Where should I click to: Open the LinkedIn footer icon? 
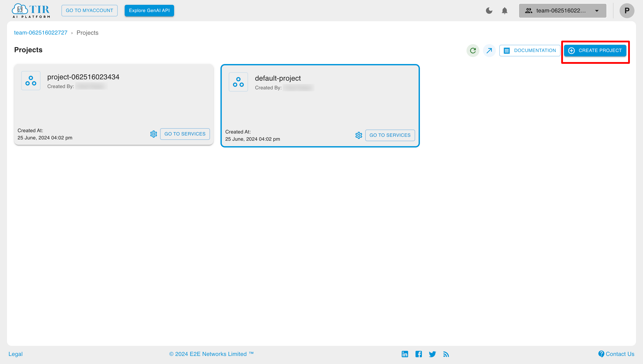(405, 354)
